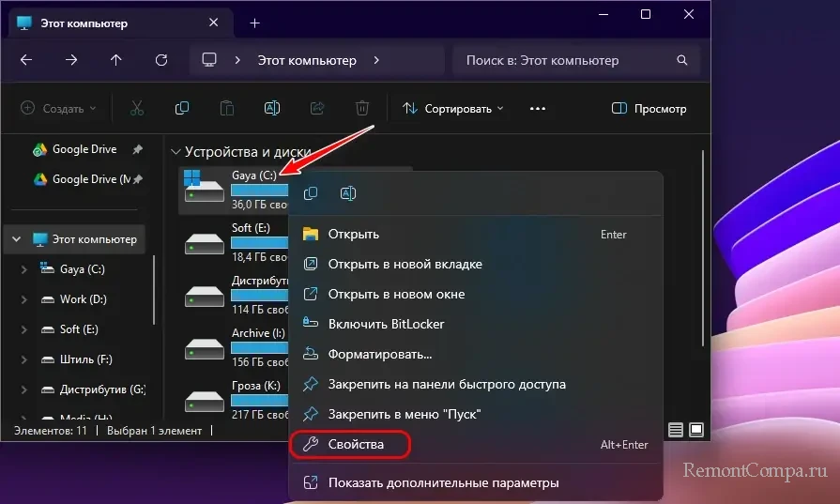Collapse the Этот компьютер tree node
Screen dimensions: 840x504
(x=16, y=239)
